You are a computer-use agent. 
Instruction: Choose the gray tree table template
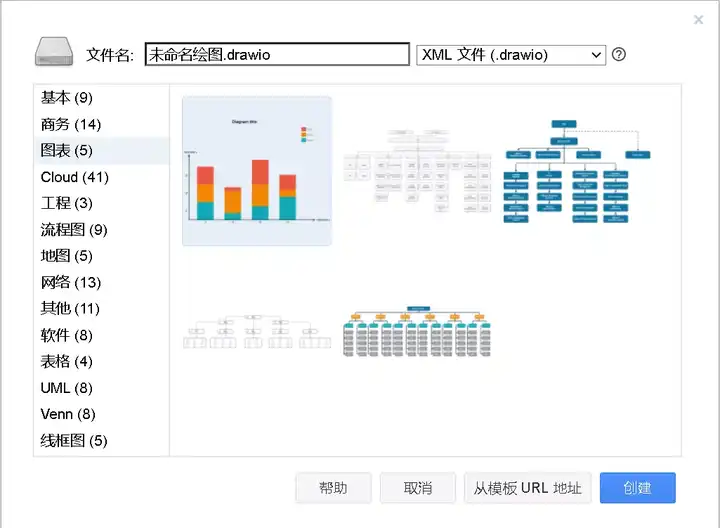(x=257, y=331)
